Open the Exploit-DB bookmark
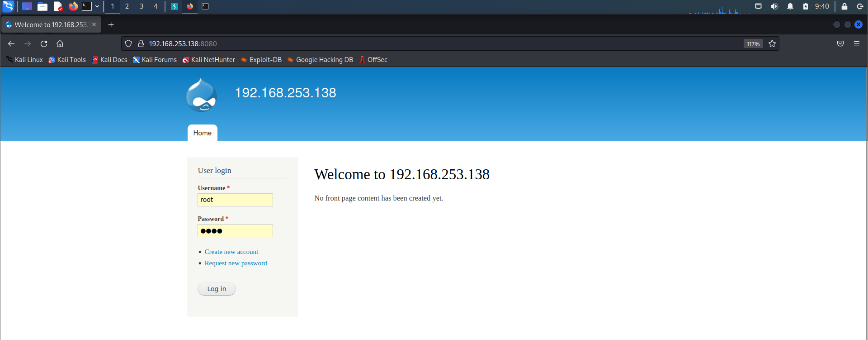This screenshot has height=340, width=868. tap(261, 60)
